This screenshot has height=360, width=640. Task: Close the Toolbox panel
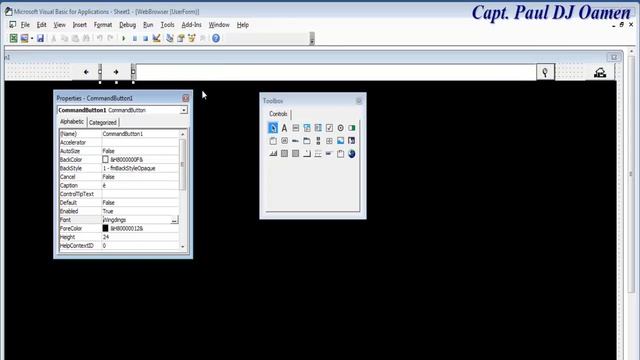point(358,101)
